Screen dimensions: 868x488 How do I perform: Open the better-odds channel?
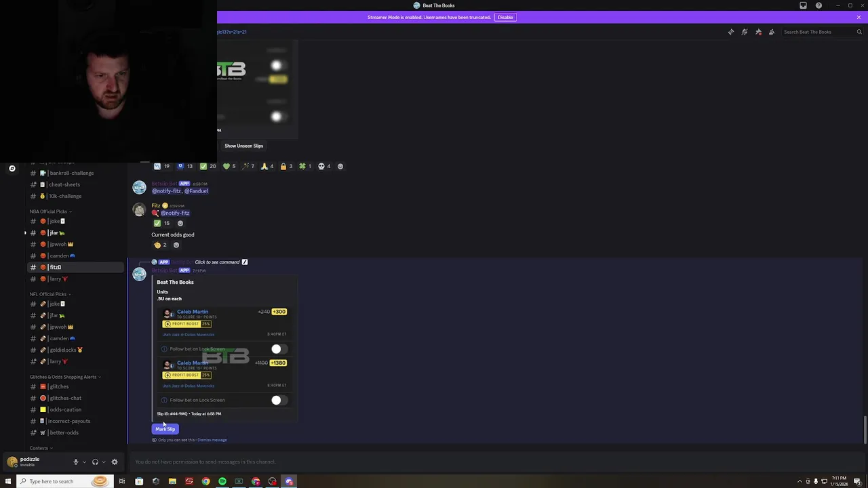tap(76, 432)
